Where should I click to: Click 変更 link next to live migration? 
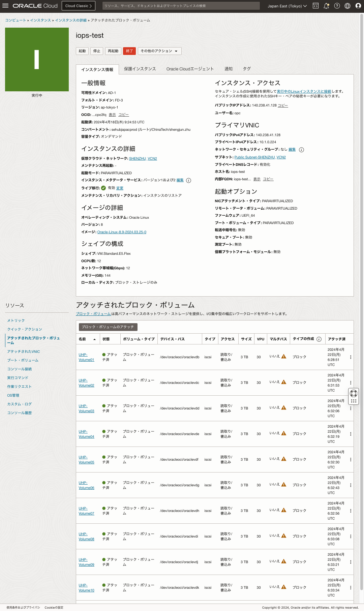click(x=120, y=188)
